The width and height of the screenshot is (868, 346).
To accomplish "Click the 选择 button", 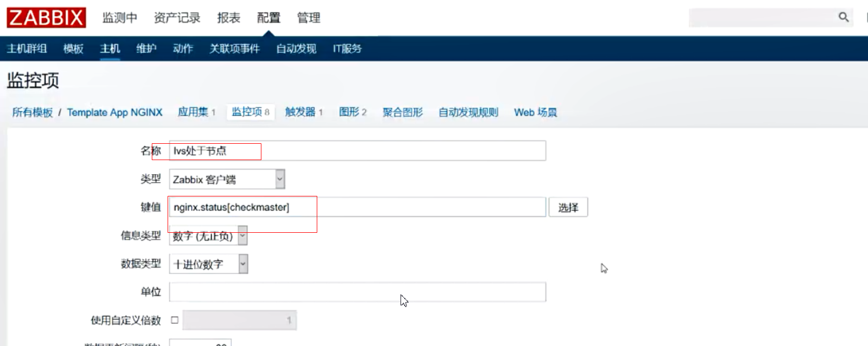I will point(568,207).
